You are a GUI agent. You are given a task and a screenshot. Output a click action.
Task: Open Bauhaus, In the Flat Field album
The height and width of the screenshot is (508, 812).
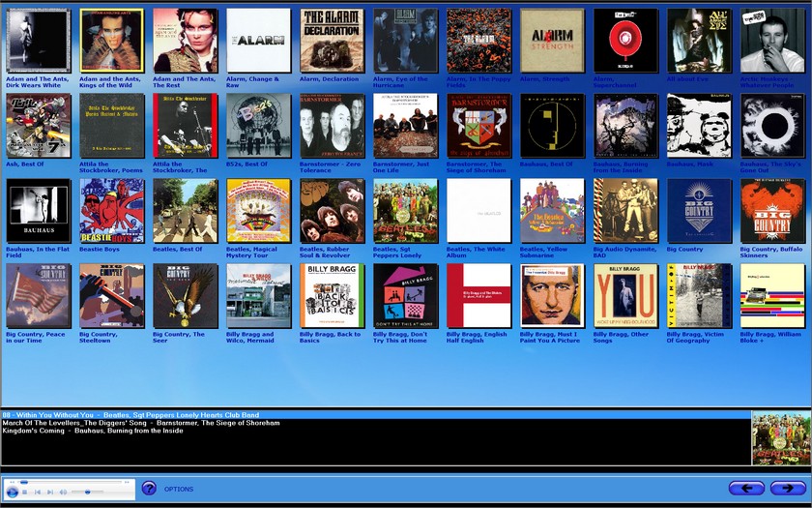[39, 211]
